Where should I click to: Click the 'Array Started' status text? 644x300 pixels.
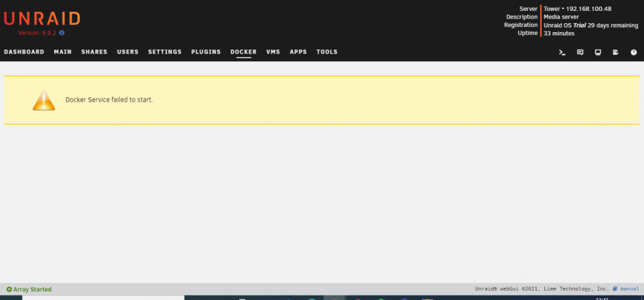[x=32, y=289]
